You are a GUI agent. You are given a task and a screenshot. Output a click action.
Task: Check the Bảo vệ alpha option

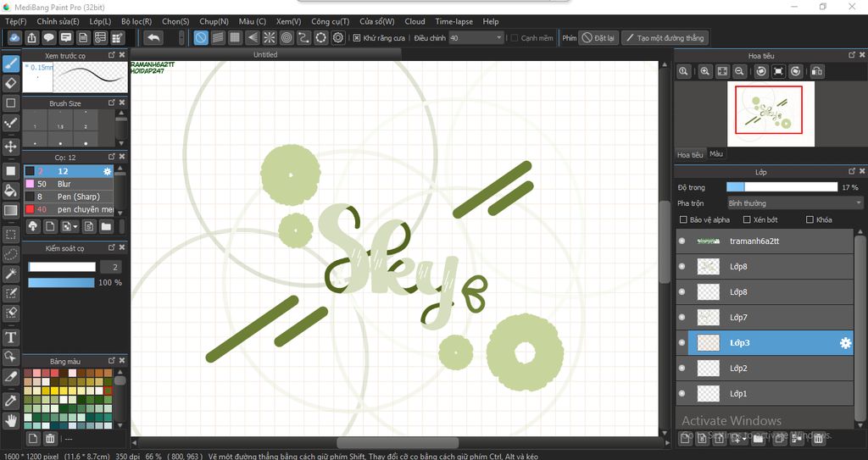tap(683, 219)
